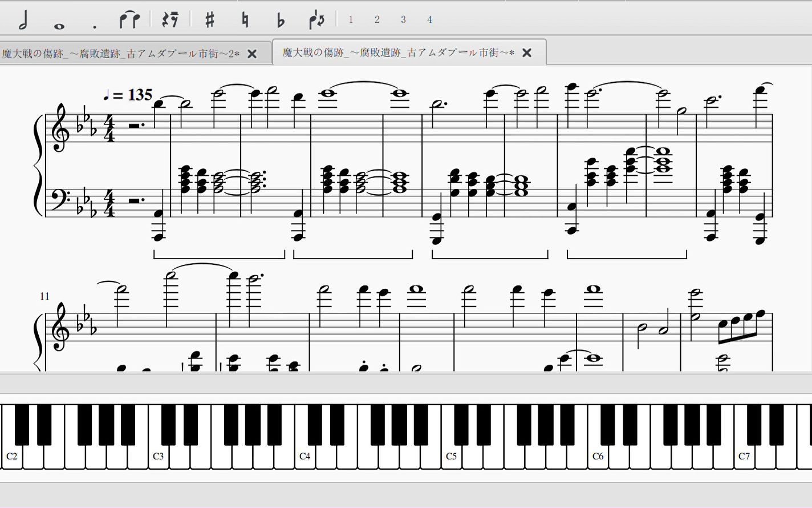Click the C6 piano key
This screenshot has width=812, height=508.
[x=598, y=457]
